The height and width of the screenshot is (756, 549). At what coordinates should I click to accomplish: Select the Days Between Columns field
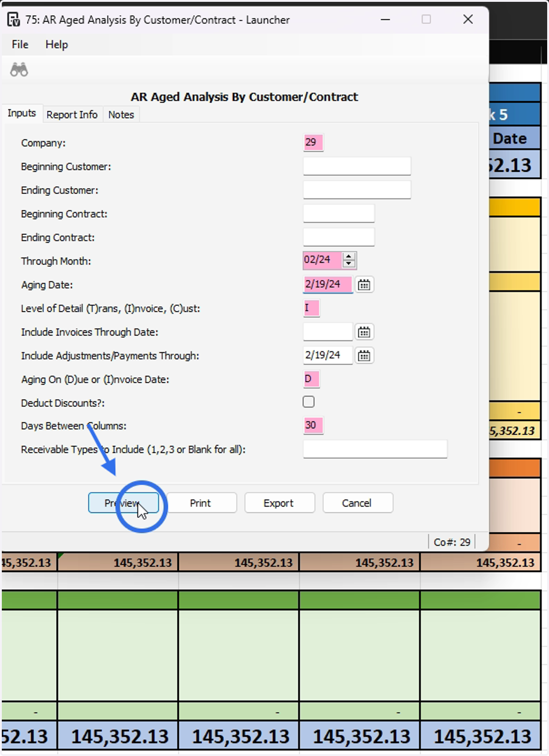[x=313, y=425]
